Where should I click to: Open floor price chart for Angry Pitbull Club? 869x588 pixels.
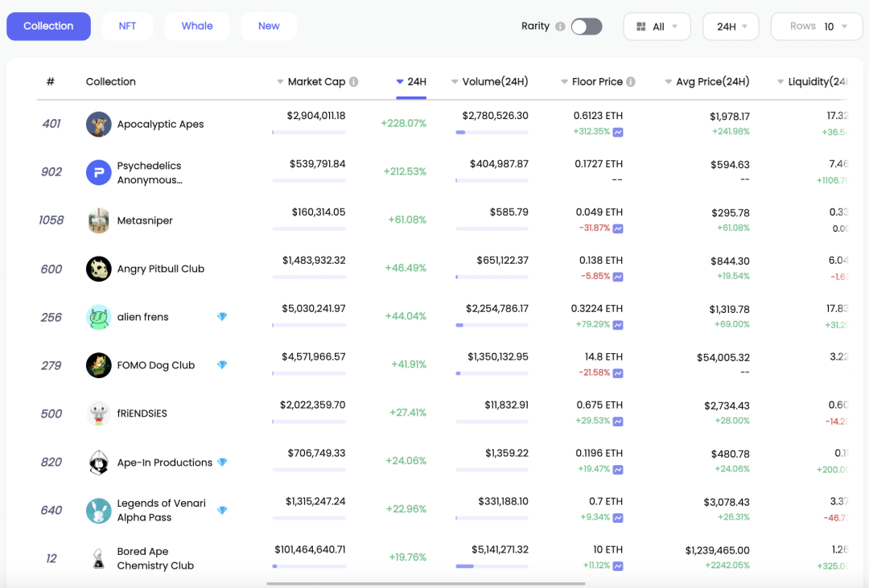pyautogui.click(x=618, y=277)
